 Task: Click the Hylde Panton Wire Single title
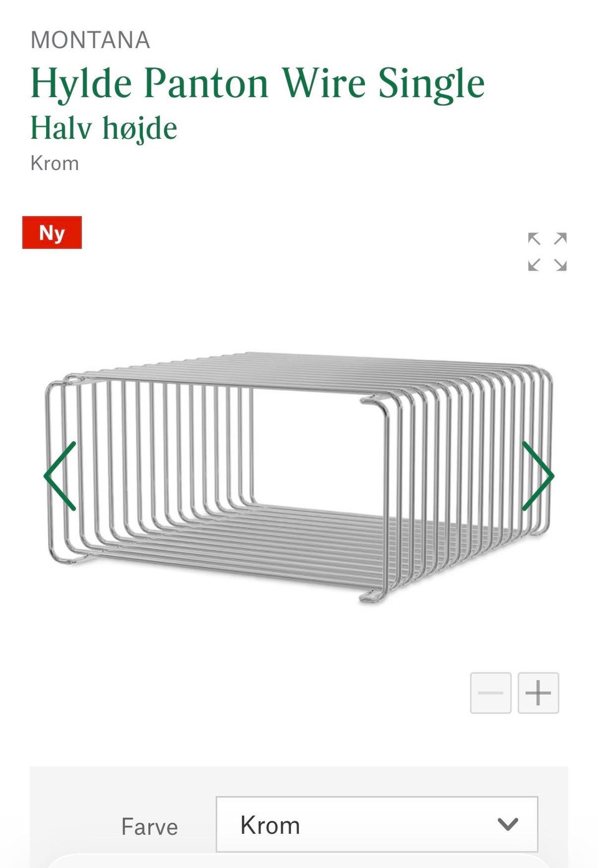[x=257, y=83]
